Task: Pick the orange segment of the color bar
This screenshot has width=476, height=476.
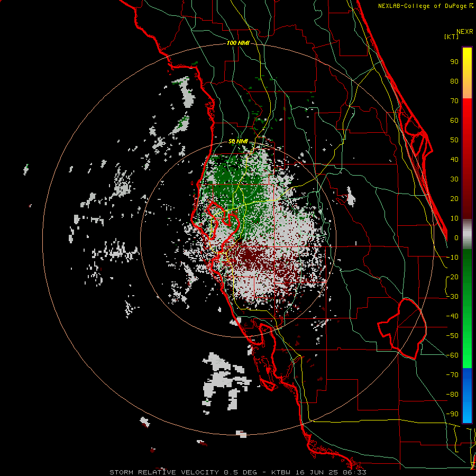Action: coord(467,88)
